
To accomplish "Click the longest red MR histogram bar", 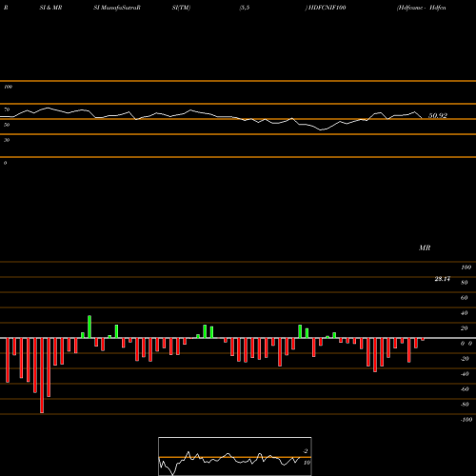I will [42, 375].
